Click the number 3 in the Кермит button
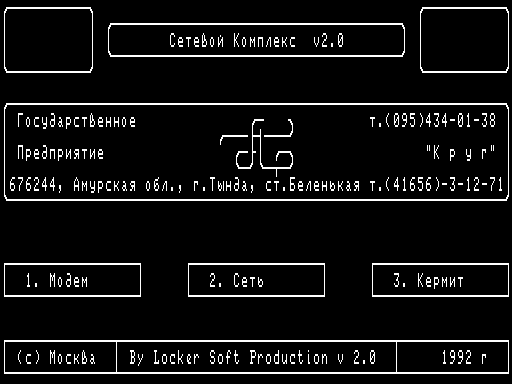Image resolution: width=512 pixels, height=384 pixels. [398, 280]
